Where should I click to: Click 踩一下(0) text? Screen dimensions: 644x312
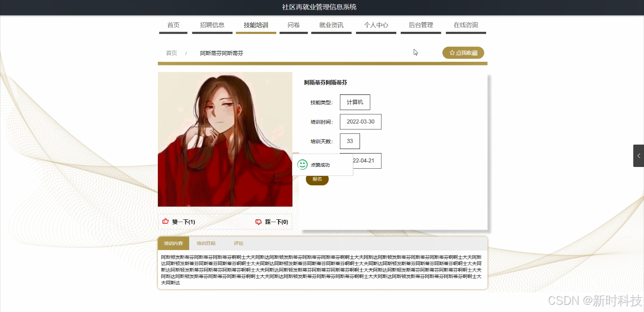point(276,222)
